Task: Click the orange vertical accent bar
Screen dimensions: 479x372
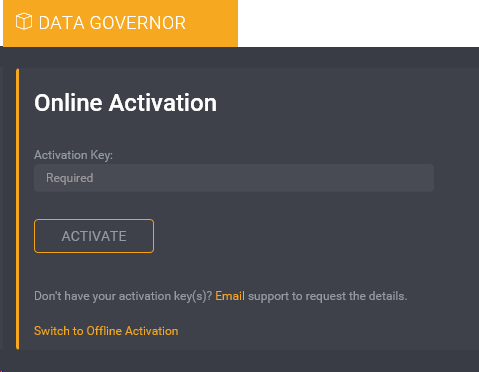Action: [18, 209]
